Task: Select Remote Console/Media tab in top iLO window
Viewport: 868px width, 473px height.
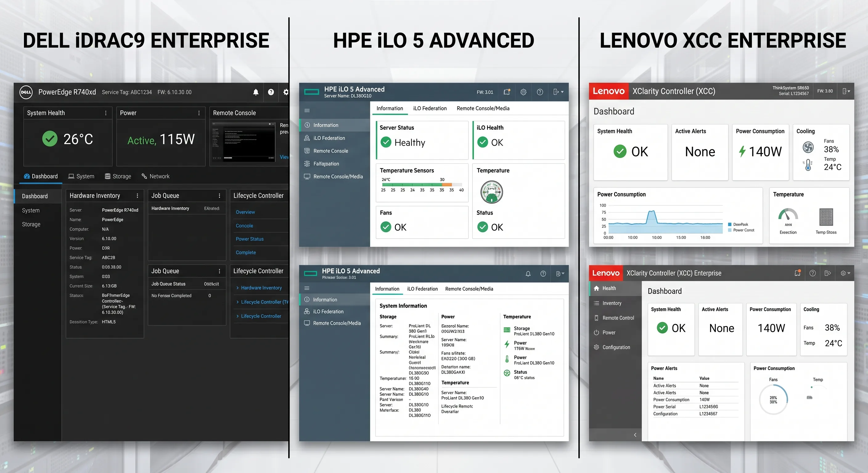Action: [483, 108]
